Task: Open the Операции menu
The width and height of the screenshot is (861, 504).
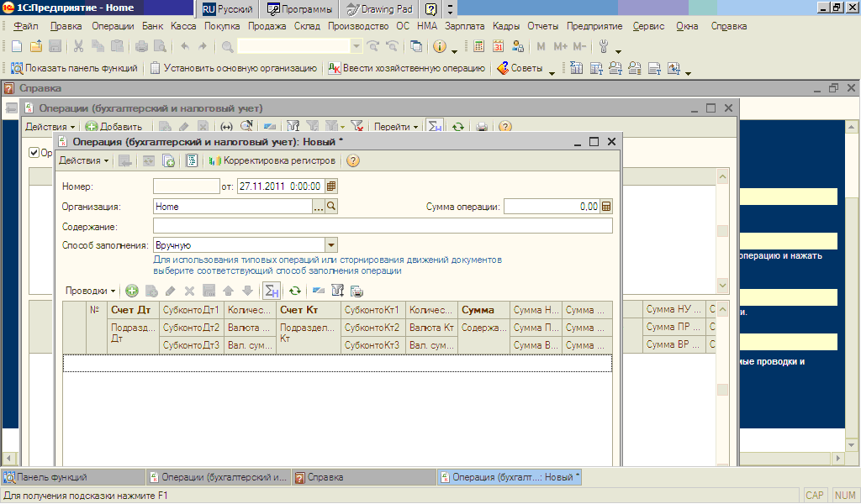Action: (113, 26)
